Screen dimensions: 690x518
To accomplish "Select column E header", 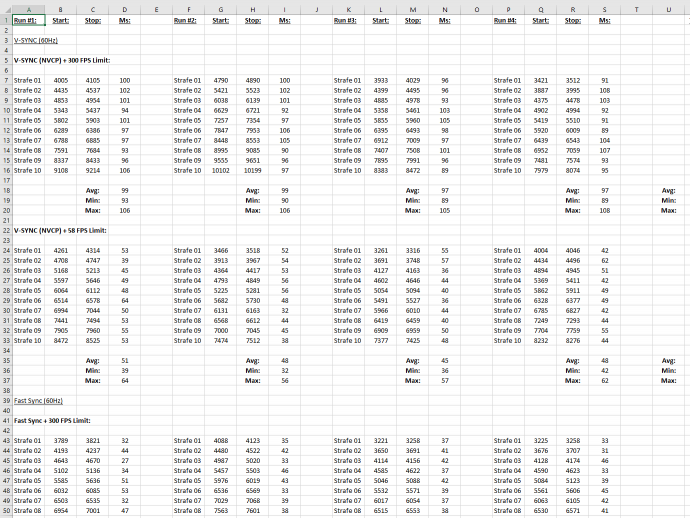I will 156,9.
